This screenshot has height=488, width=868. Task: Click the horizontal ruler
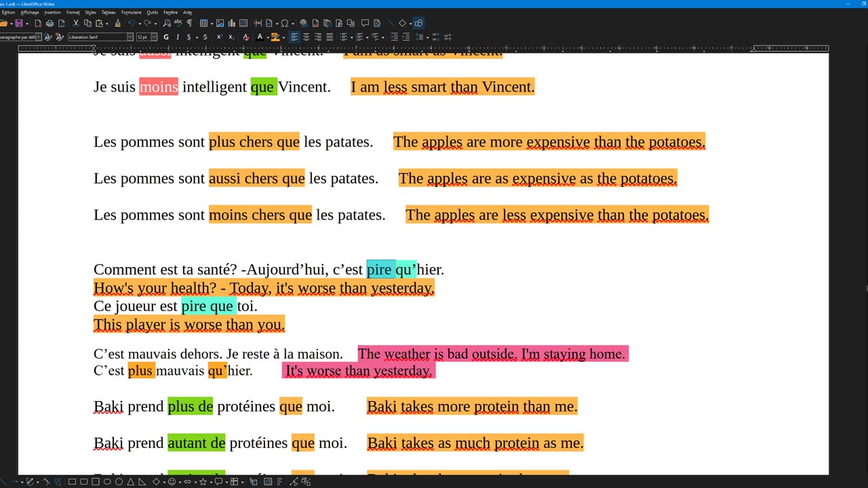[x=423, y=48]
